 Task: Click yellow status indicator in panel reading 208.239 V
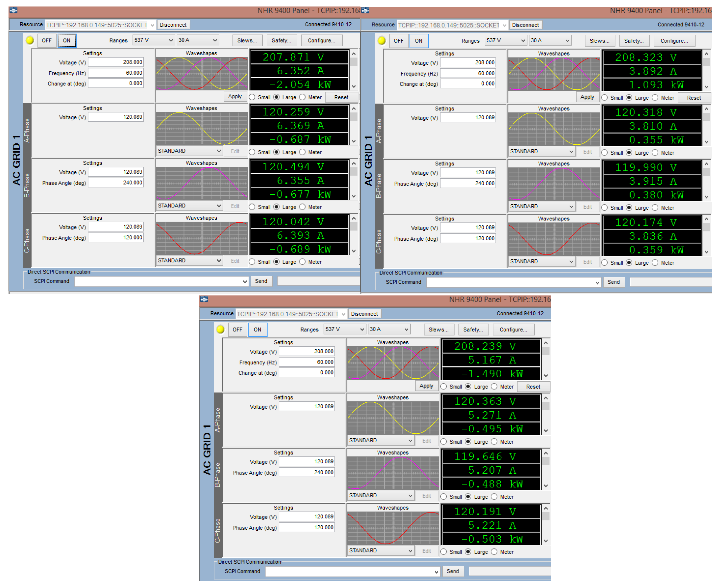[220, 329]
